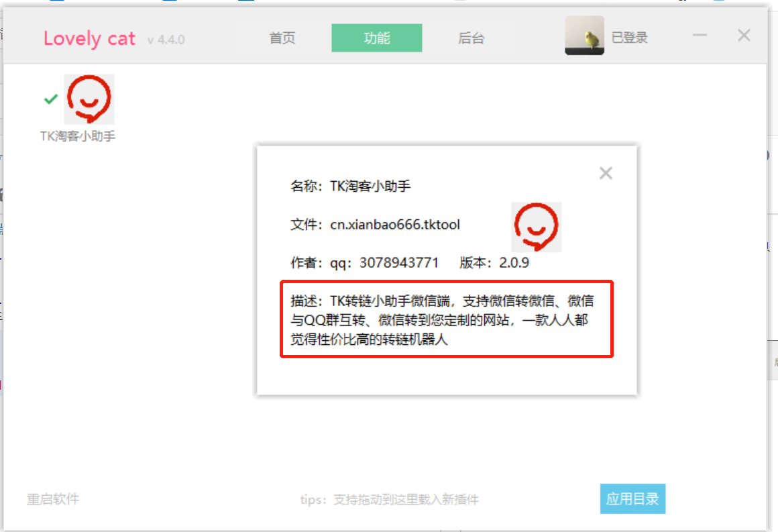The height and width of the screenshot is (532, 778).
Task: Click the plugin description paragraph
Action: 442,320
